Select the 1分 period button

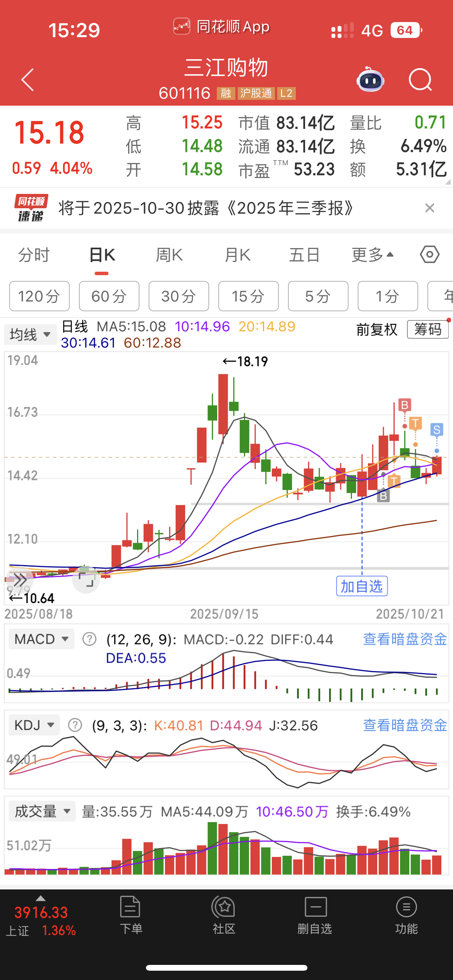pyautogui.click(x=388, y=296)
